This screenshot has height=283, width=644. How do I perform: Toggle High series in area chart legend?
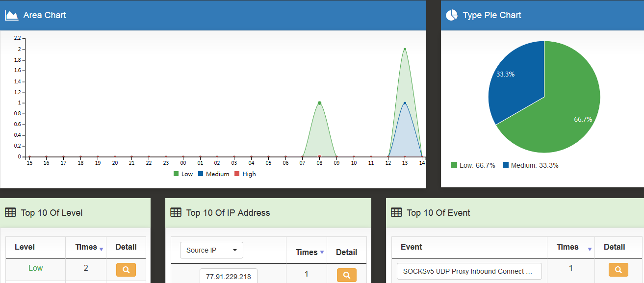245,174
